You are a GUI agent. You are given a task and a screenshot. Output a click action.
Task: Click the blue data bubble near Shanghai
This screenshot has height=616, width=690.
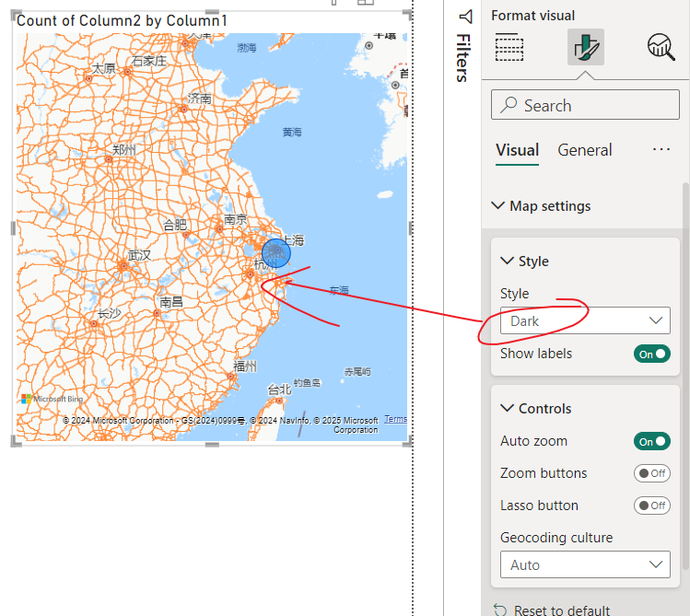pos(276,253)
